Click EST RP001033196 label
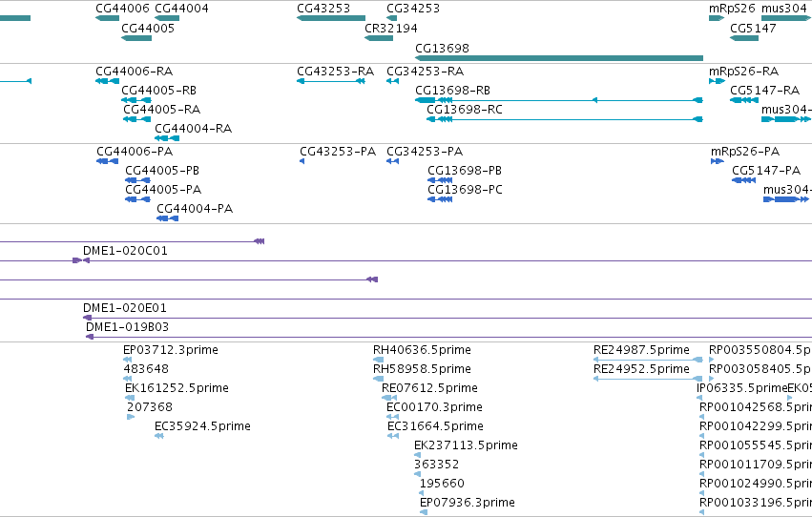The height and width of the screenshot is (517, 812). pos(756,503)
